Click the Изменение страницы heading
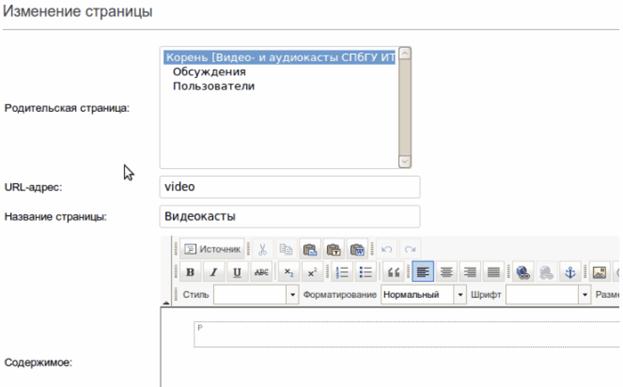623x387 pixels. click(78, 11)
